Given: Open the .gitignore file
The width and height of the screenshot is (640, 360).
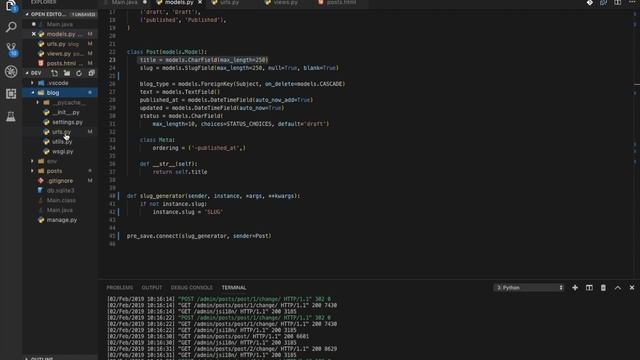Looking at the screenshot, I should (x=60, y=181).
